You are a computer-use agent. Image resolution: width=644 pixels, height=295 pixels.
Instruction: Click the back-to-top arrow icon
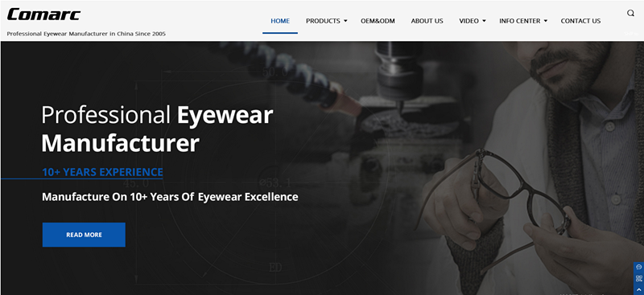(x=638, y=289)
